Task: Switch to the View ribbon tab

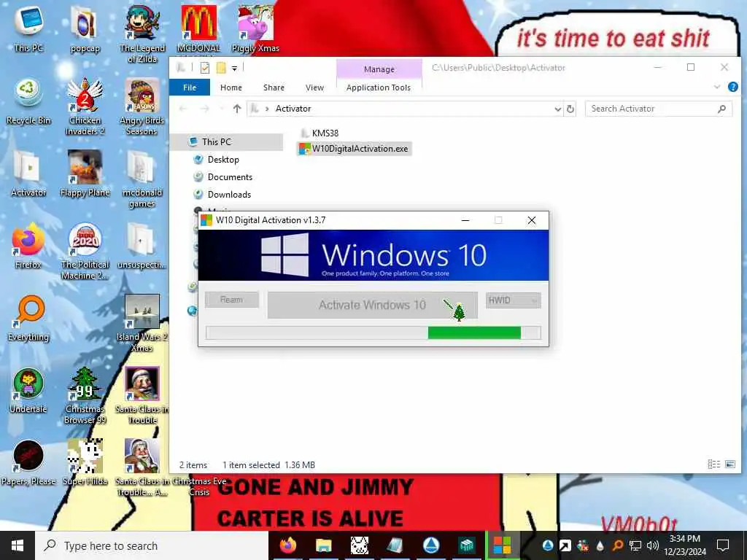Action: pos(314,87)
